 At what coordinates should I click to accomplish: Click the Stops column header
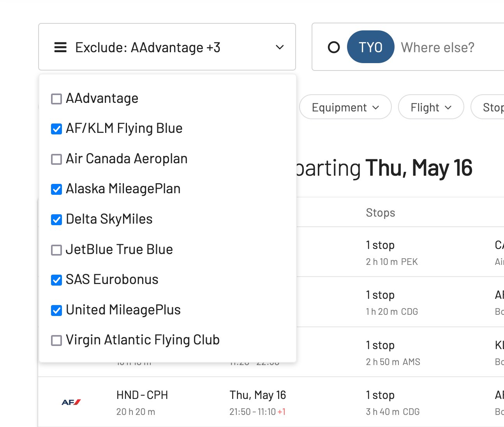tap(381, 213)
